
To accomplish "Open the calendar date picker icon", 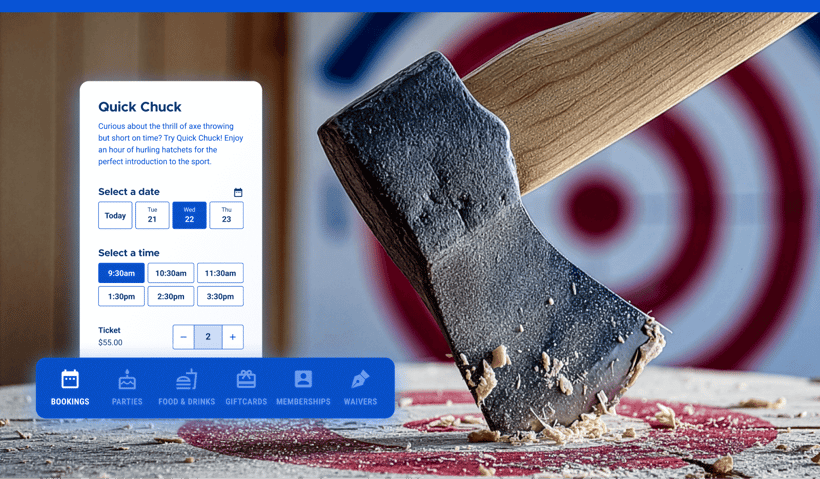I will (x=238, y=192).
